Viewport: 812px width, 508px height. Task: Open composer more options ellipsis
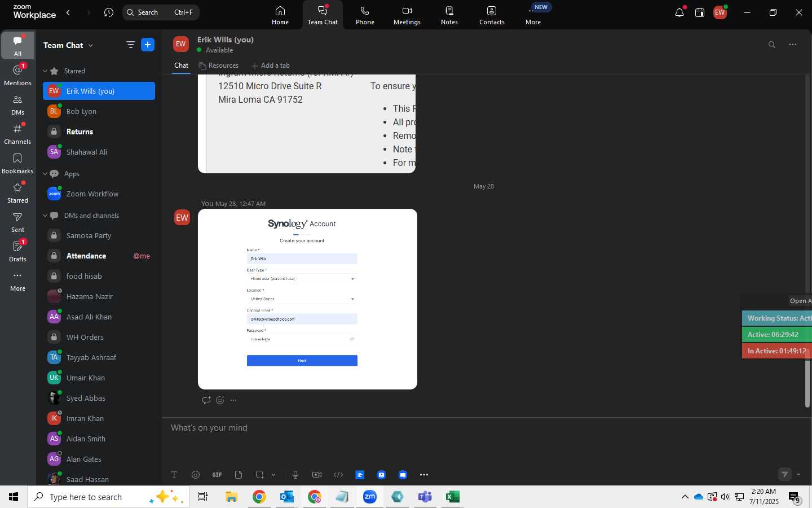click(x=424, y=475)
